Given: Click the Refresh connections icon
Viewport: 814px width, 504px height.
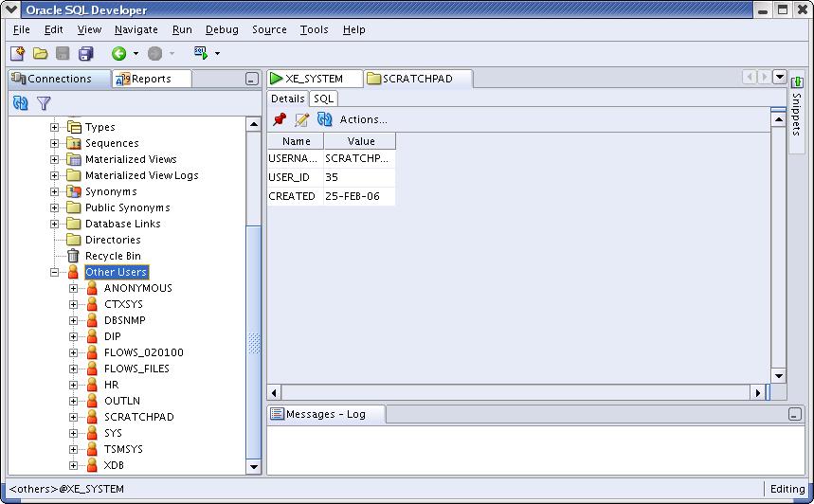Looking at the screenshot, I should (x=20, y=102).
